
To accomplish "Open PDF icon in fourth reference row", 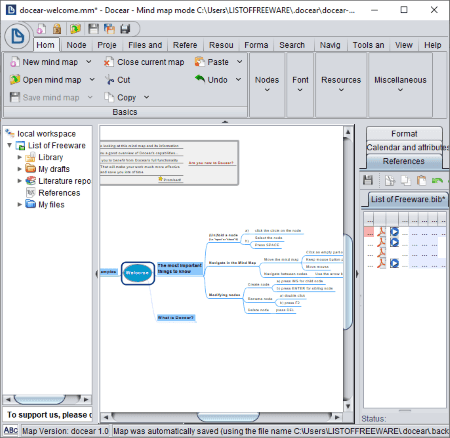I will coord(381,263).
